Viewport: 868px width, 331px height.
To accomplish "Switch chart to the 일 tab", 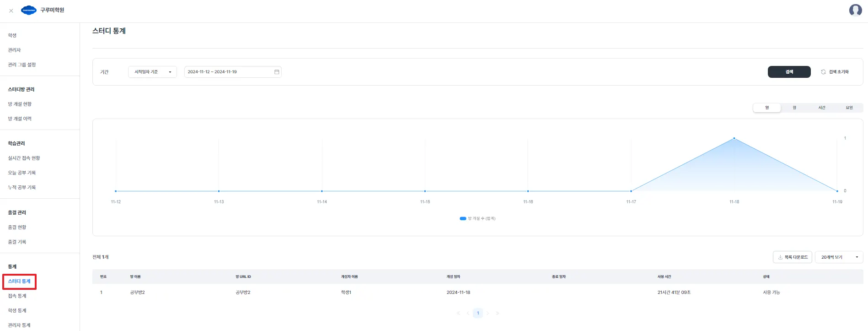I will click(767, 108).
